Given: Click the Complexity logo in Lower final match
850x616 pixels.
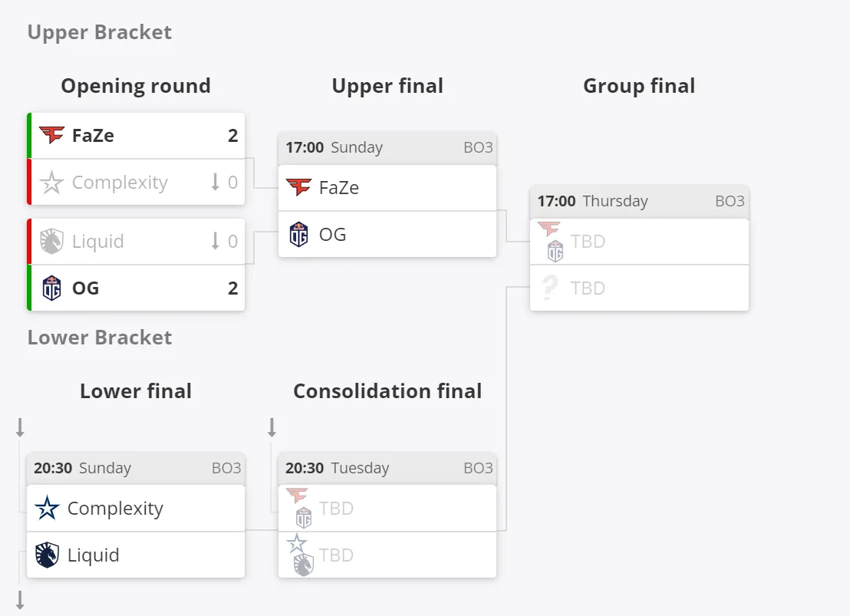Looking at the screenshot, I should pos(47,508).
